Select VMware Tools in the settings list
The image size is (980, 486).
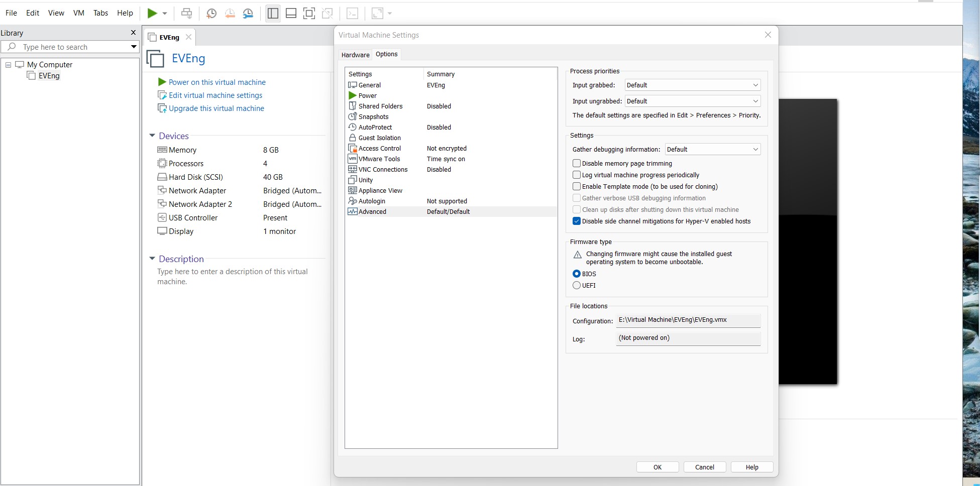451,159
